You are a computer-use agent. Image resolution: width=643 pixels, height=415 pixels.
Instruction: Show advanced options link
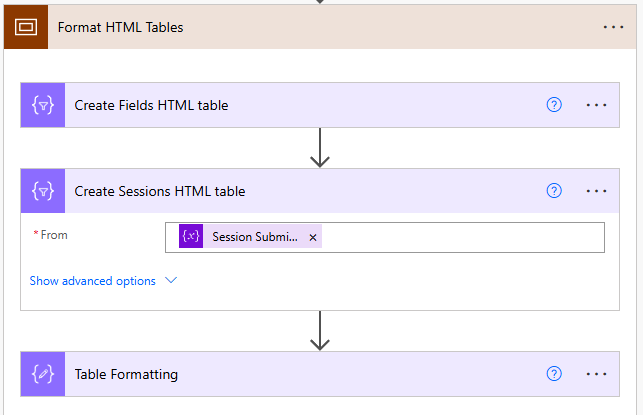tap(93, 281)
